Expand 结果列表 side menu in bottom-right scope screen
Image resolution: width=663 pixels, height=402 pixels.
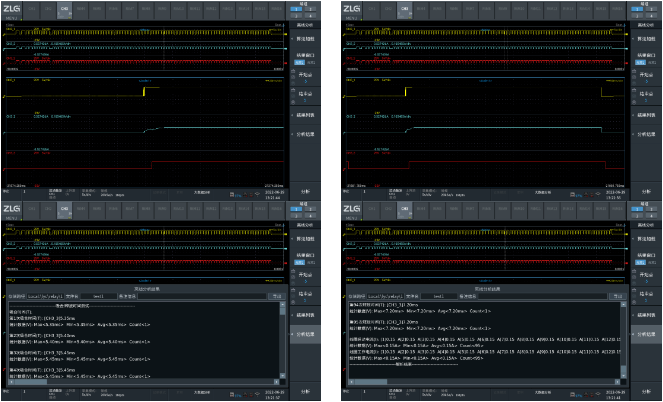tap(645, 315)
